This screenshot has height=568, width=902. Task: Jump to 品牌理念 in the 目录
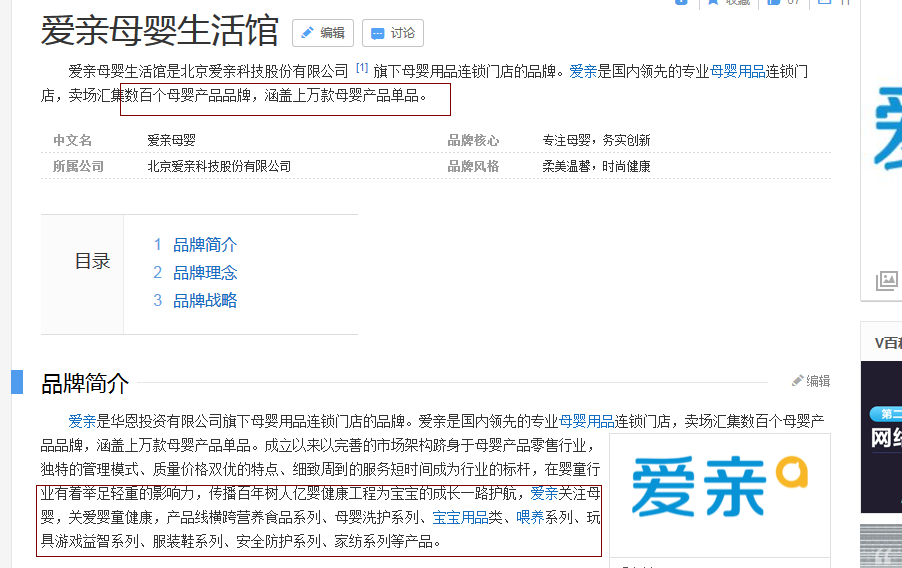point(205,272)
